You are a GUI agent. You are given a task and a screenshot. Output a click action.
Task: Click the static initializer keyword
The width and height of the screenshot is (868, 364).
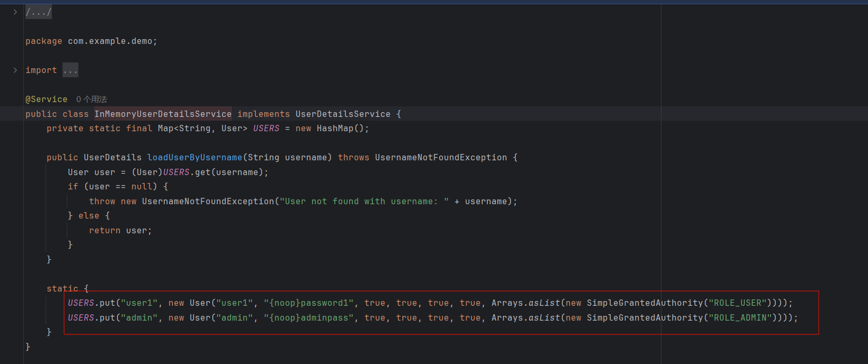(62, 289)
